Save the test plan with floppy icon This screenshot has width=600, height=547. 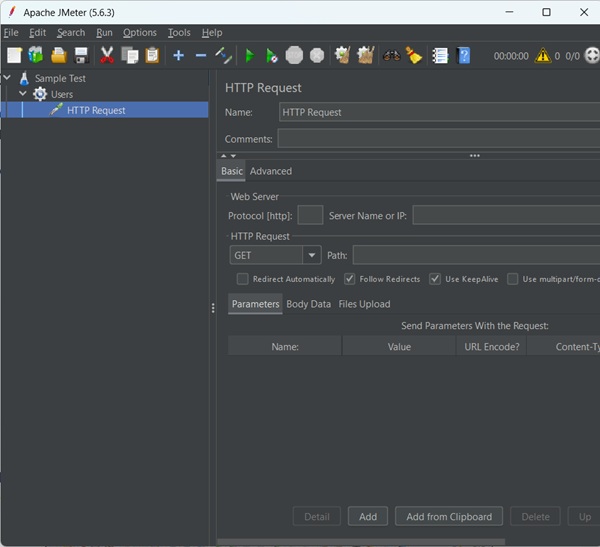(x=81, y=56)
